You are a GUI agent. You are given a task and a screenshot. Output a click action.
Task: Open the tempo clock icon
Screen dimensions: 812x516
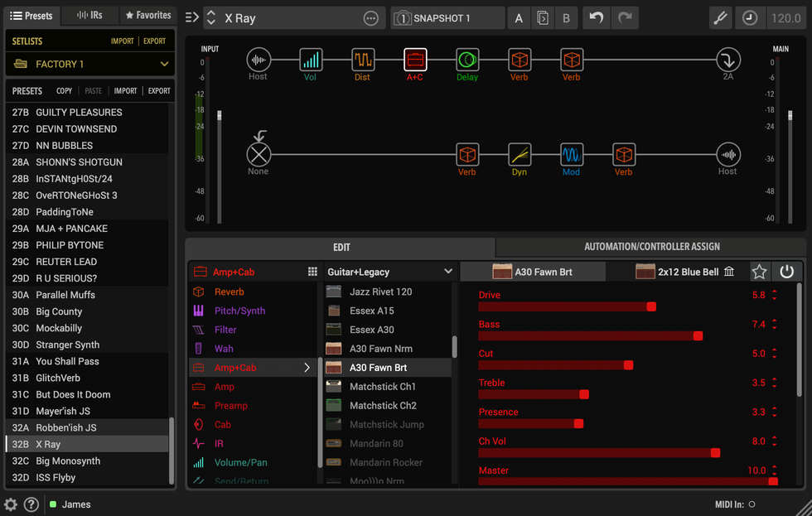click(x=749, y=18)
